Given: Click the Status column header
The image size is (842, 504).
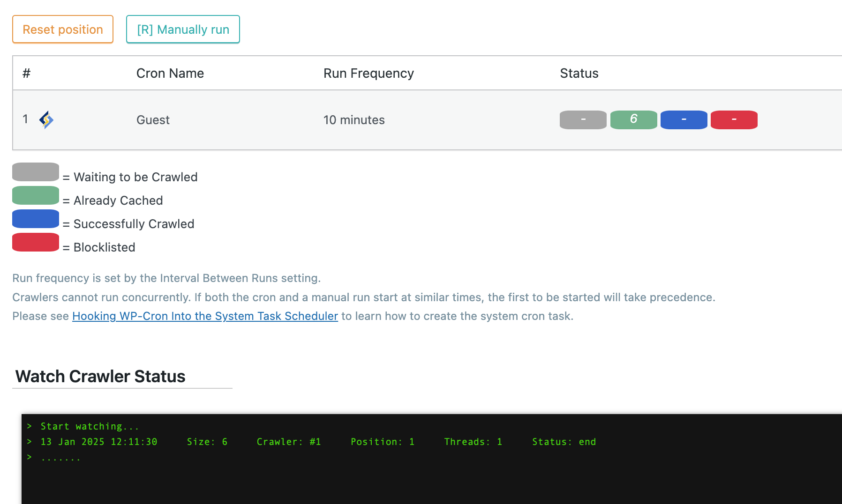Looking at the screenshot, I should [x=579, y=74].
